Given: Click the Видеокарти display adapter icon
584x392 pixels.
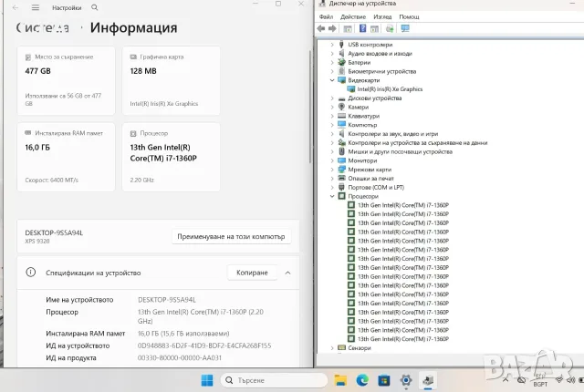Looking at the screenshot, I should pos(341,80).
